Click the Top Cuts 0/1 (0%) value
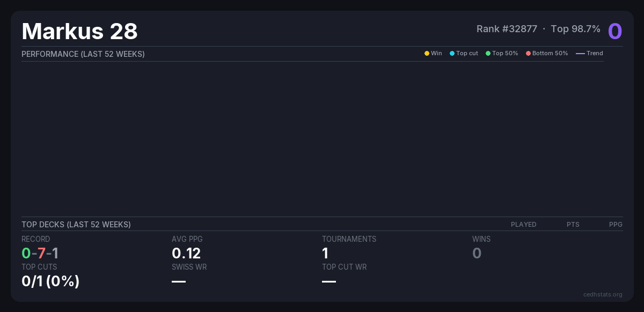Screen dimensions: 644x312 [x=50, y=281]
